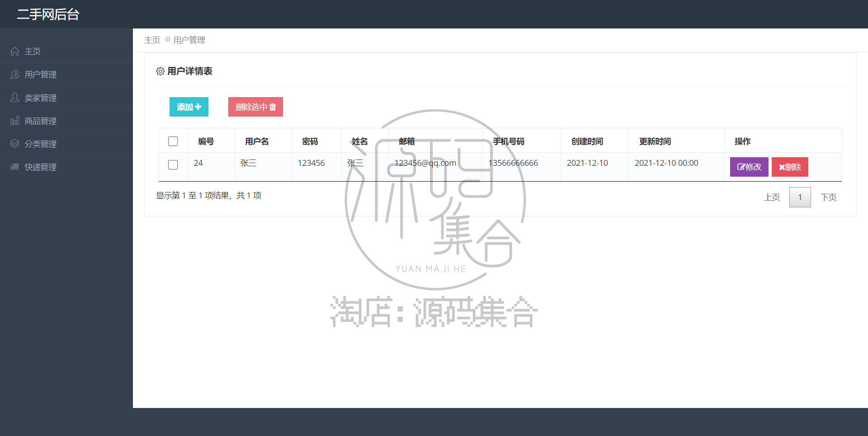
Task: Go to 上页 previous page
Action: click(x=772, y=197)
